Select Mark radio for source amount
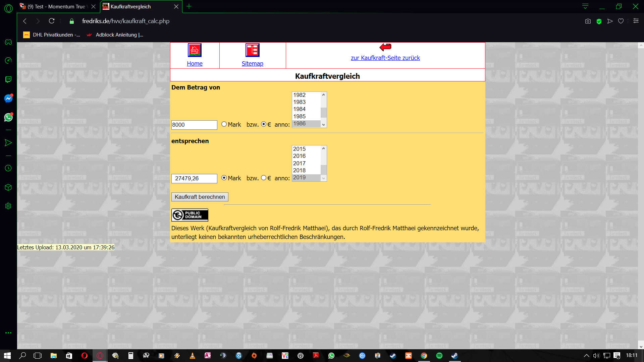 [x=224, y=124]
